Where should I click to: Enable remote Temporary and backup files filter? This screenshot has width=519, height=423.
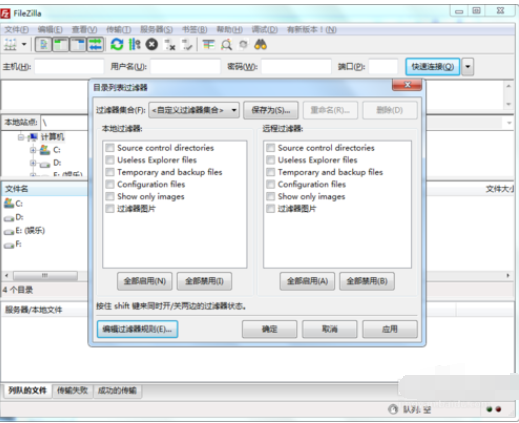point(270,172)
